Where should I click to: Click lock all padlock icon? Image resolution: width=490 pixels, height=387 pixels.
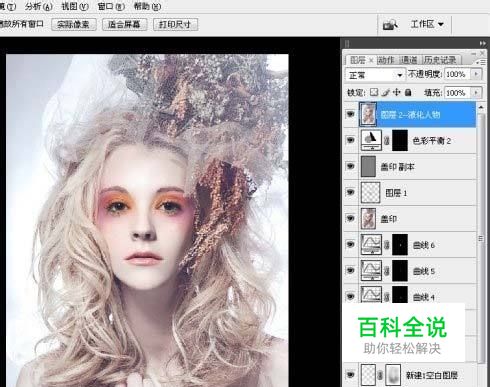[408, 92]
